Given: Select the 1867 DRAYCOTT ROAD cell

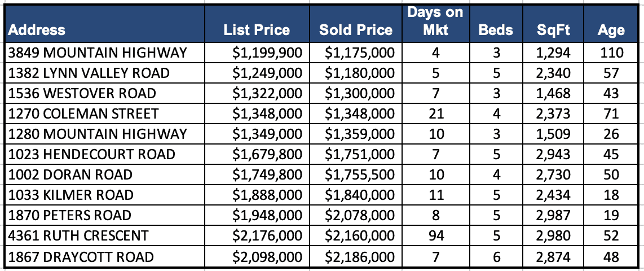Looking at the screenshot, I should [x=81, y=257].
